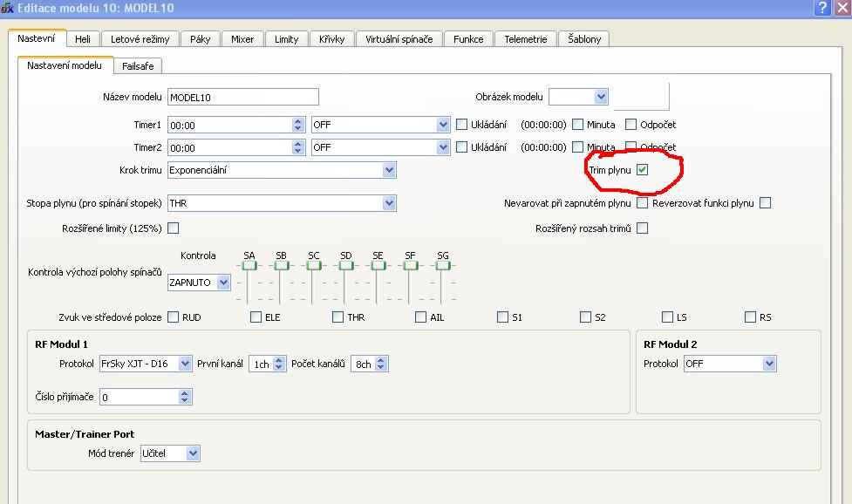Switch to the Failsafe sub-tab
Image resolution: width=852 pixels, height=504 pixels.
[138, 65]
